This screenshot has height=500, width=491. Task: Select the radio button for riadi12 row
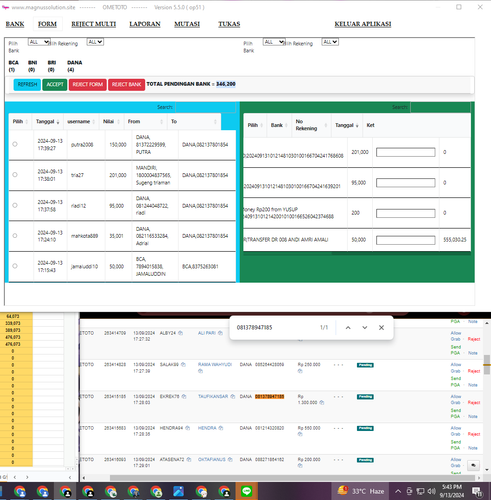click(x=15, y=205)
